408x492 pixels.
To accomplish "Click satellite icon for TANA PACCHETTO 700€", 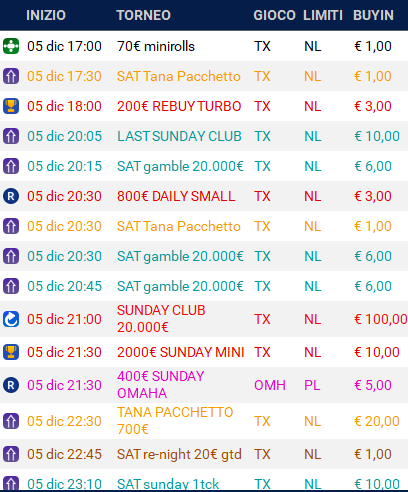I will pyautogui.click(x=11, y=421).
